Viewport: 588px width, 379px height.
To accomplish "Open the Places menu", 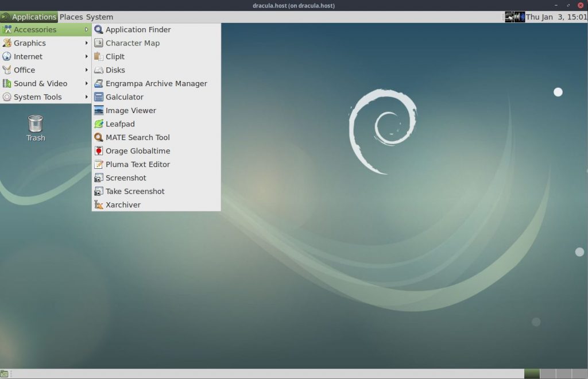I will (71, 17).
